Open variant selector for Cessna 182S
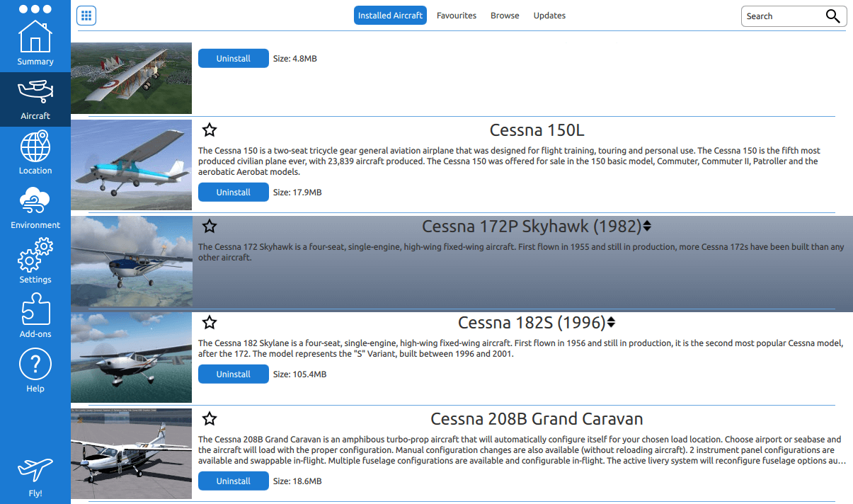 click(612, 323)
